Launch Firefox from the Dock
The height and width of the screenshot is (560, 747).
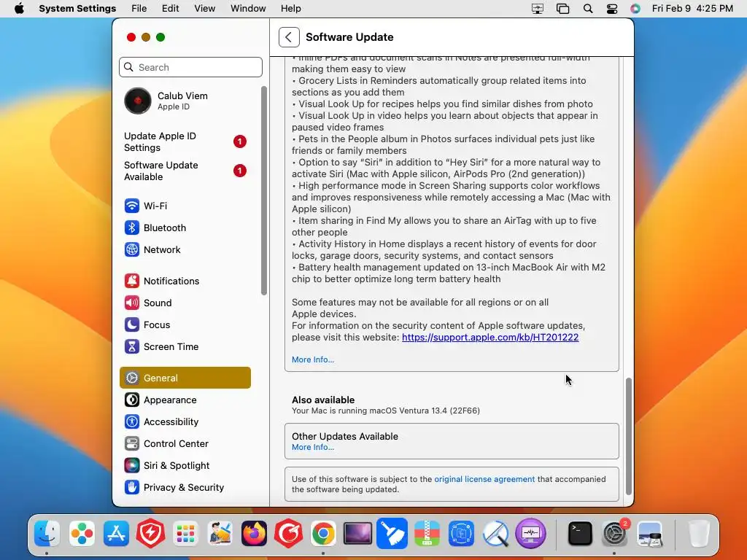point(254,533)
